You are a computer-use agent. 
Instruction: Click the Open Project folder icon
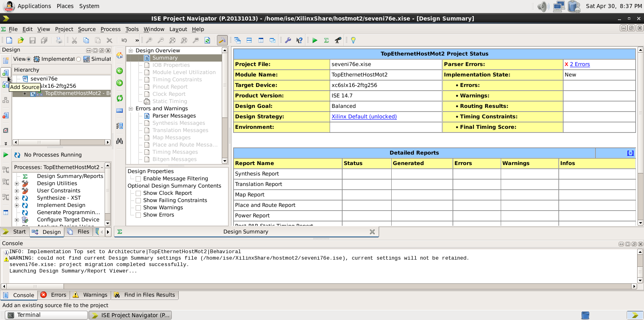pyautogui.click(x=21, y=40)
